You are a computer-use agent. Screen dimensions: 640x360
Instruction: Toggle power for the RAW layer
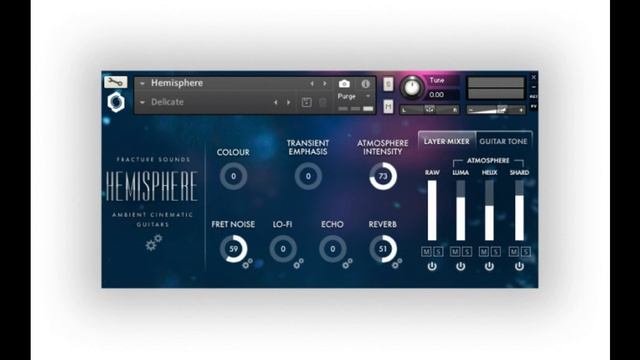(x=432, y=266)
